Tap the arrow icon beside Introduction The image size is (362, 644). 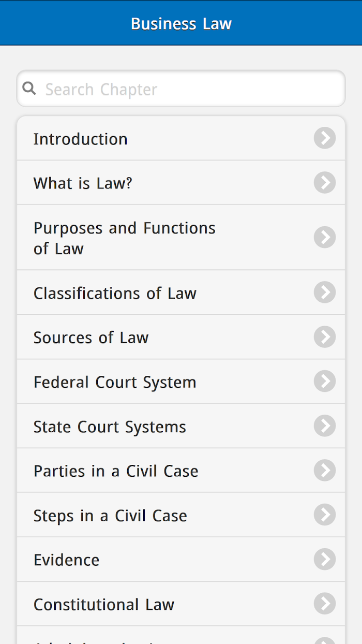click(x=325, y=138)
